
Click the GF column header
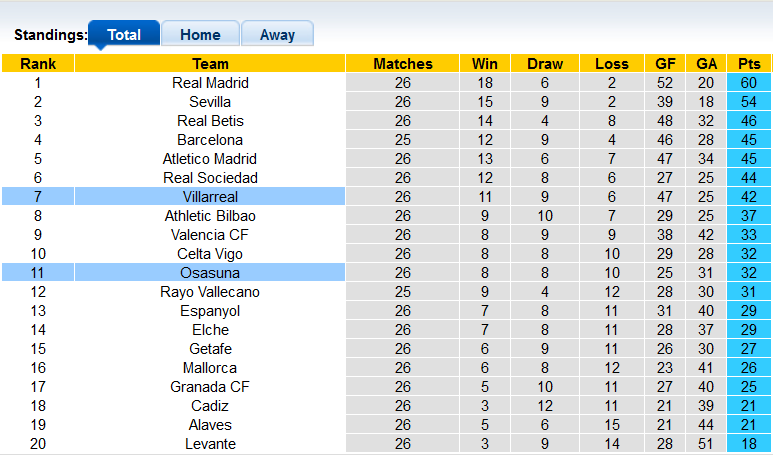[x=665, y=64]
